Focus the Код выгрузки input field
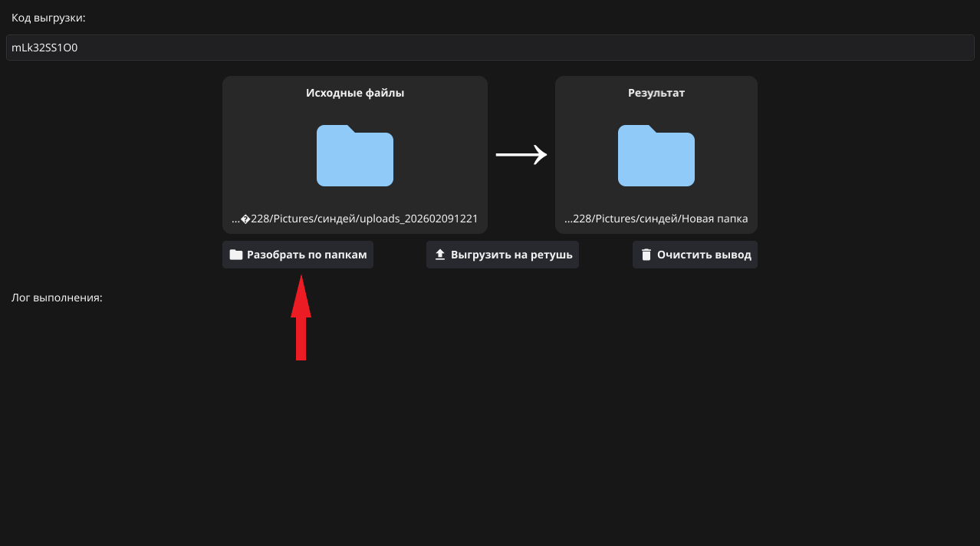 [x=490, y=48]
